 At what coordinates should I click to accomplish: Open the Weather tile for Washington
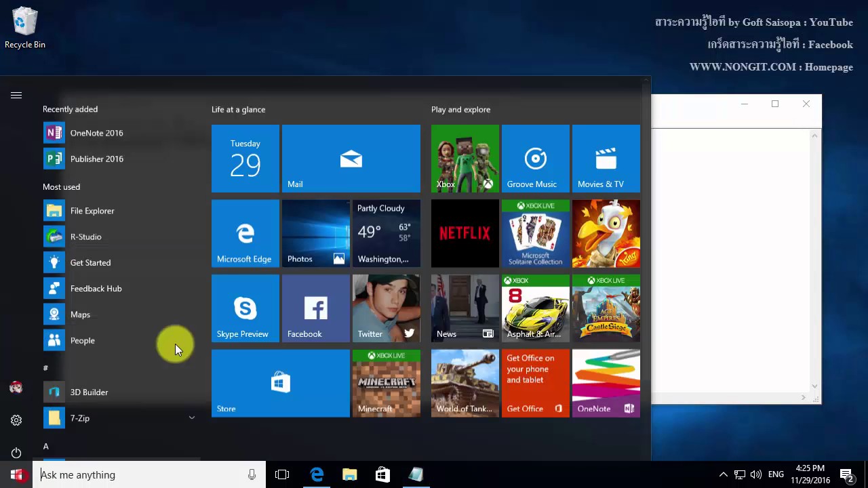[387, 233]
